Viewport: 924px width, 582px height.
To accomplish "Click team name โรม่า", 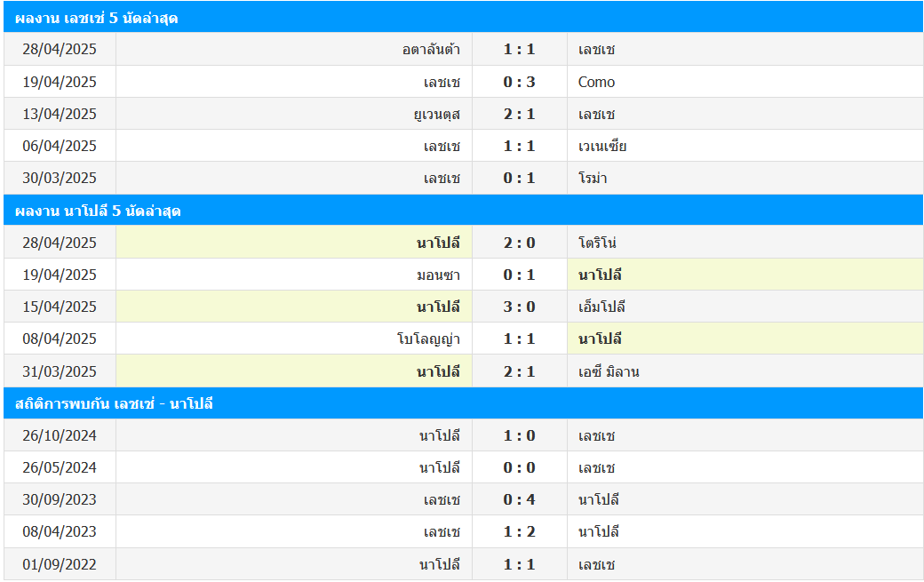I will click(593, 178).
